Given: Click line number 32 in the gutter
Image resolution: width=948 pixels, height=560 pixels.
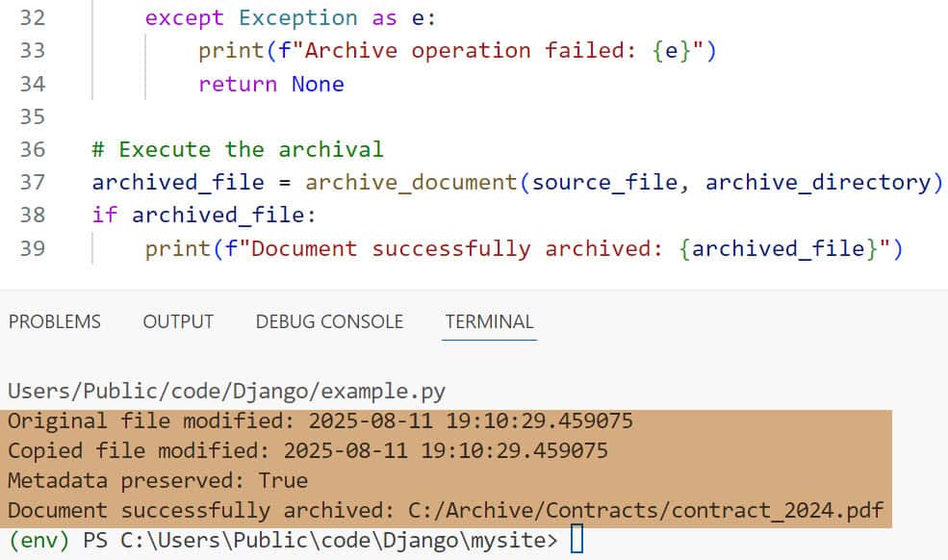Looking at the screenshot, I should pos(33,17).
